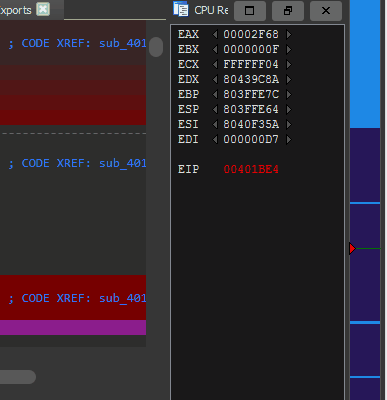Click the light blue region of the overview navigator
Screen dimensions: 387x400
(365, 63)
